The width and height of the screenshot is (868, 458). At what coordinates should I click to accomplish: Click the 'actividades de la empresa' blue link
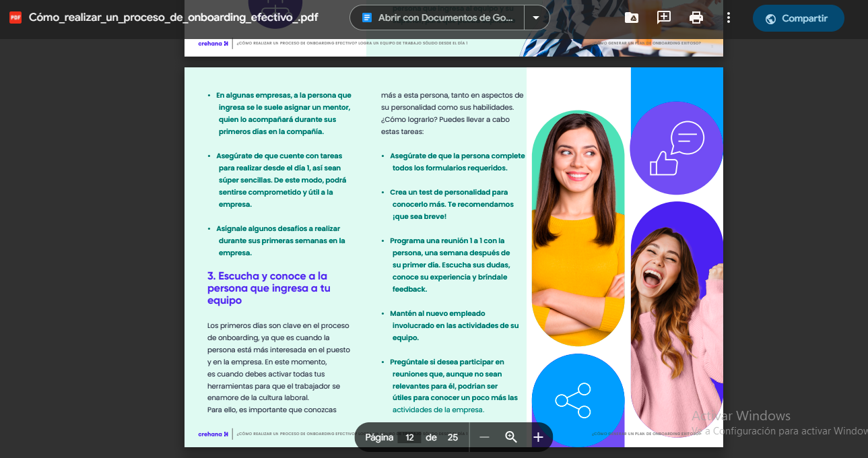(x=437, y=409)
